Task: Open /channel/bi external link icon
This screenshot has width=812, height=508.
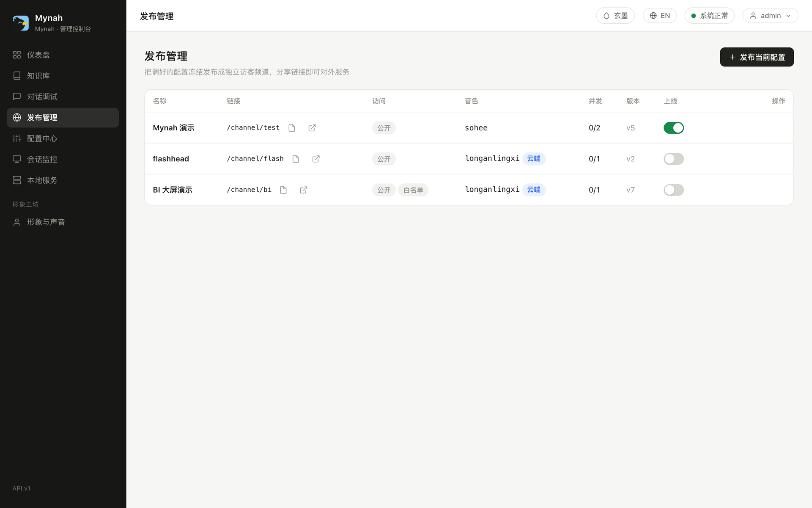Action: click(304, 190)
